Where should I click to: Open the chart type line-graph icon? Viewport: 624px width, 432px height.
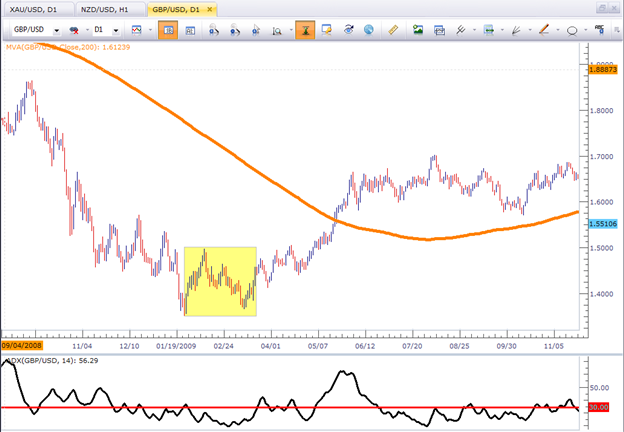[137, 30]
